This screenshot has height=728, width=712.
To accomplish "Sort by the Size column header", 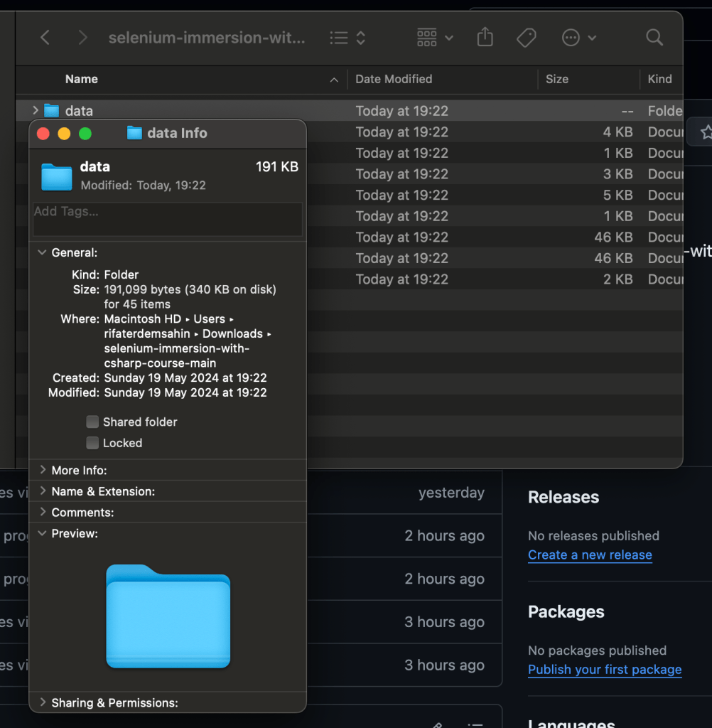I will (x=557, y=79).
